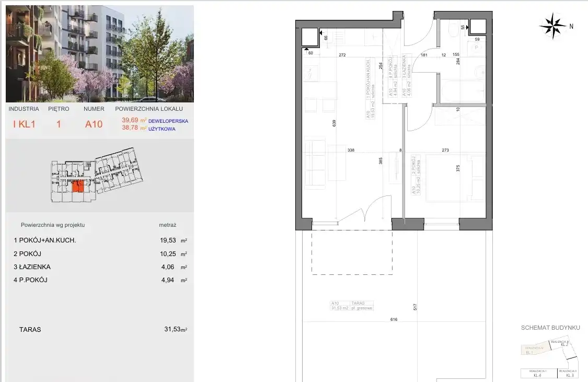
Task: Click the compass rose north indicator
Action: click(553, 26)
